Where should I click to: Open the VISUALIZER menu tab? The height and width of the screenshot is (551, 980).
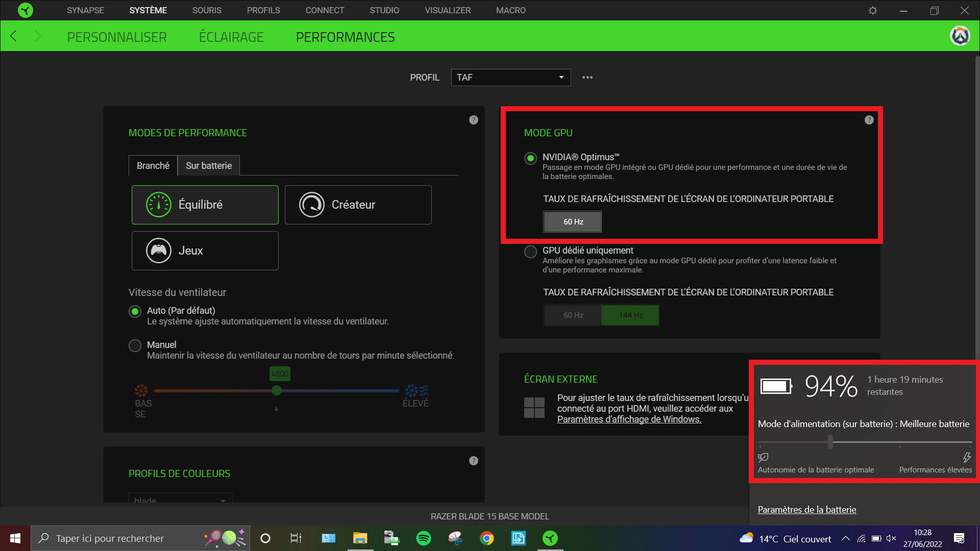448,10
